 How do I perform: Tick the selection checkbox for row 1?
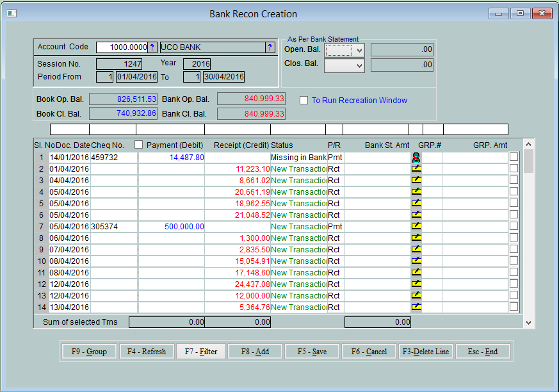click(514, 157)
